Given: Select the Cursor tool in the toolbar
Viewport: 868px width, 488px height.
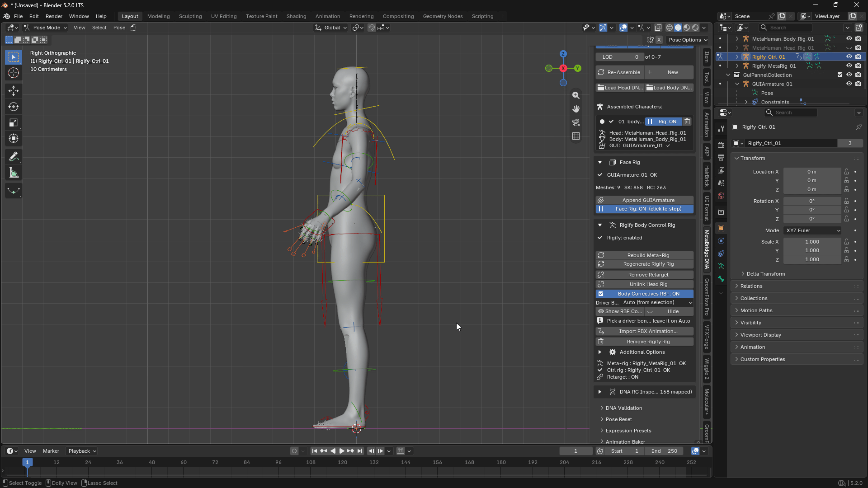Looking at the screenshot, I should click(14, 73).
